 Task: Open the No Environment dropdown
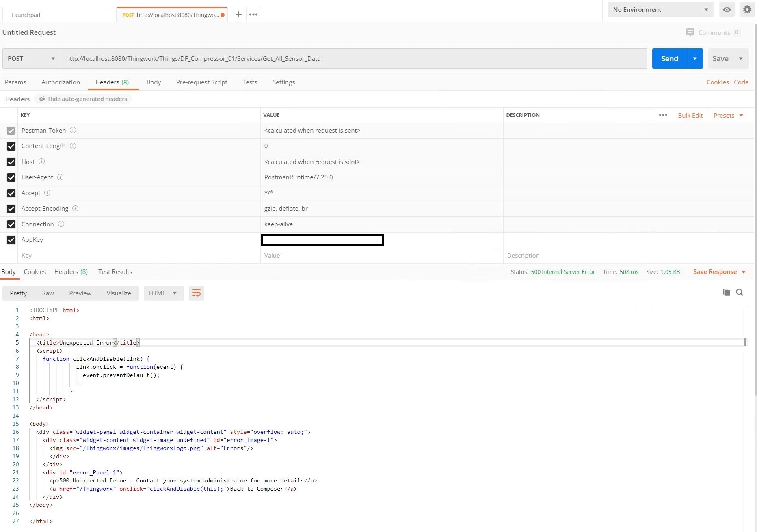pyautogui.click(x=660, y=9)
